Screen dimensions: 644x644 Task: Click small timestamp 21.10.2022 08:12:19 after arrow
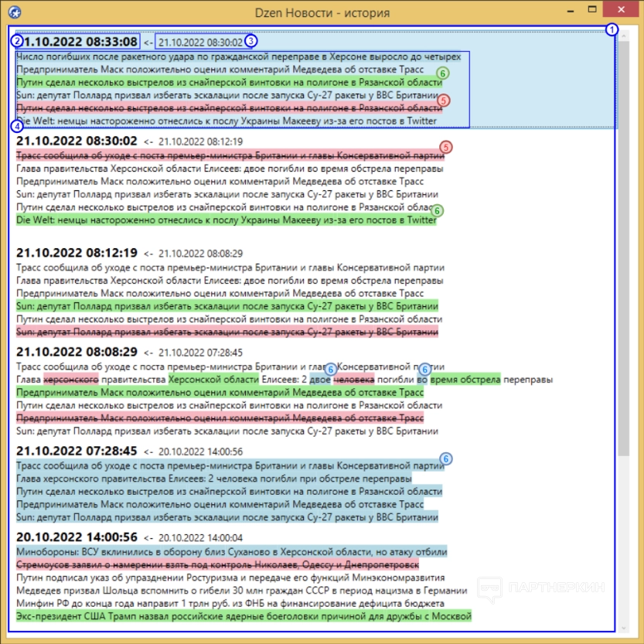tap(200, 141)
